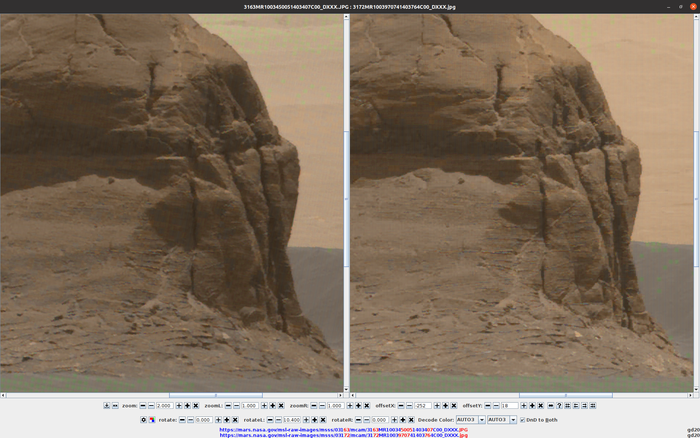Click the color icon left of rotate label
The image size is (700, 438).
[151, 420]
